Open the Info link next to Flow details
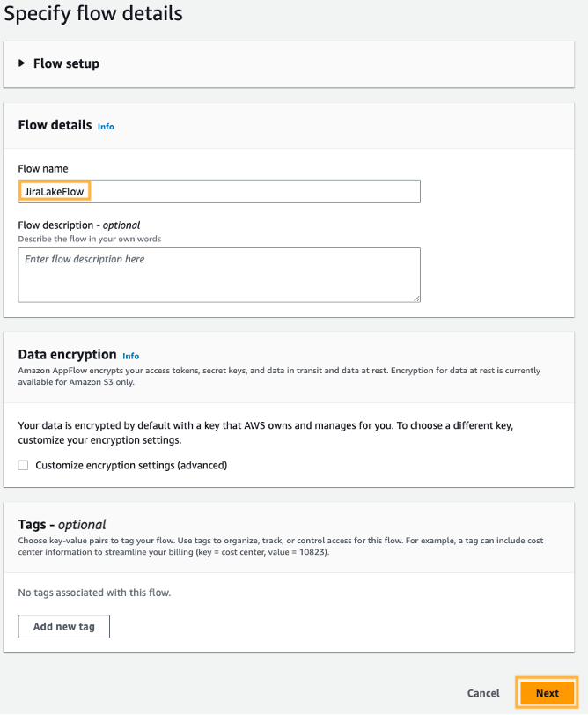 tap(106, 127)
